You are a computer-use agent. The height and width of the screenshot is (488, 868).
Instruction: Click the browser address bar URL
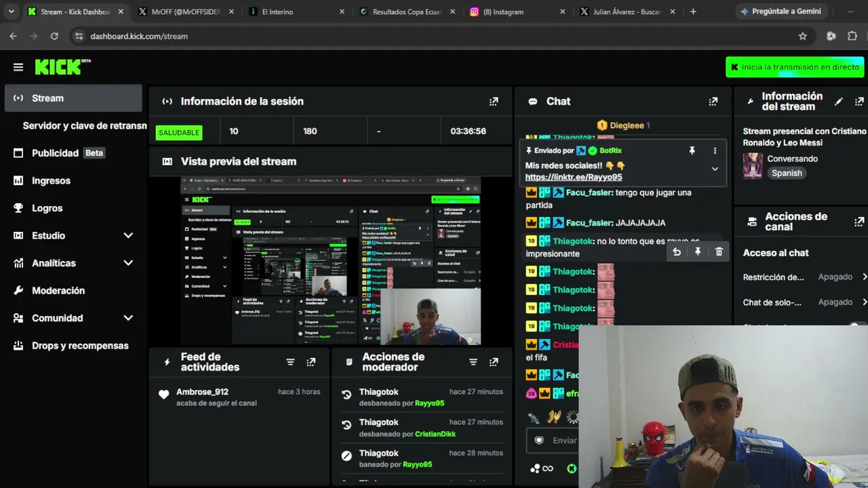(x=139, y=36)
